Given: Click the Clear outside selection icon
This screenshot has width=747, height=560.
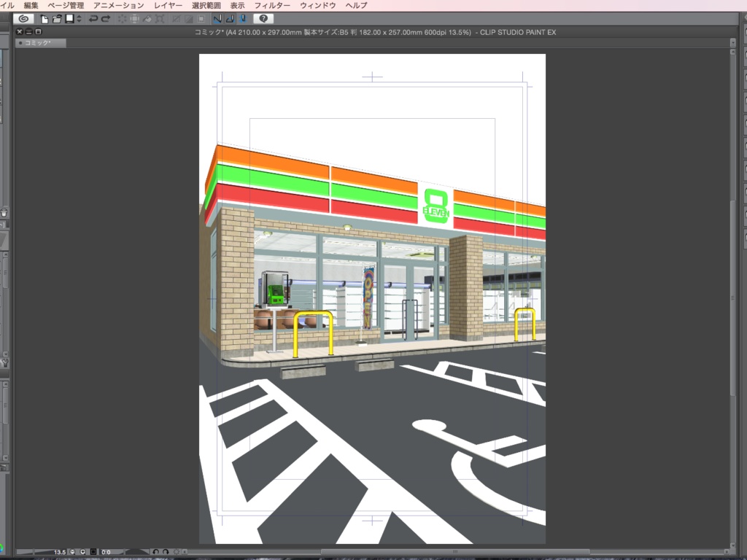Looking at the screenshot, I should pyautogui.click(x=135, y=19).
